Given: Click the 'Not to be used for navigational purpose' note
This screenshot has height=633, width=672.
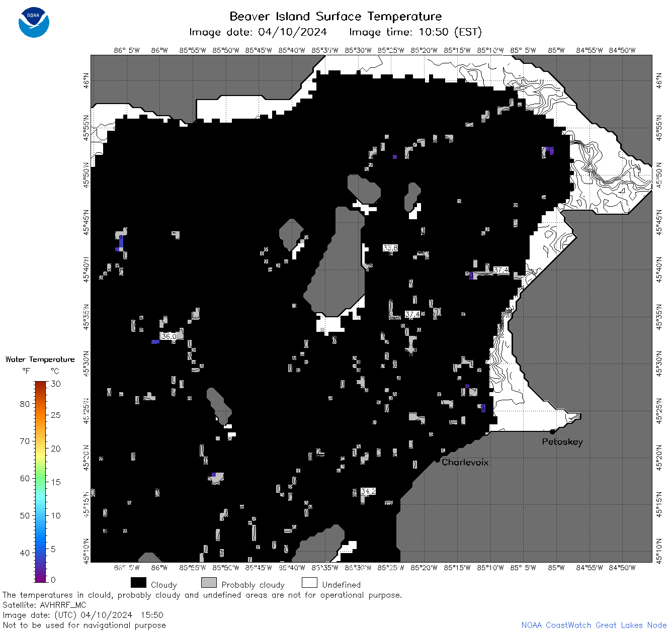Looking at the screenshot, I should coord(84,625).
